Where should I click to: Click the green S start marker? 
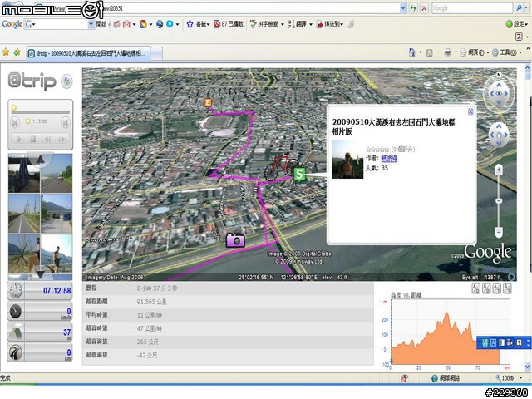pyautogui.click(x=299, y=175)
